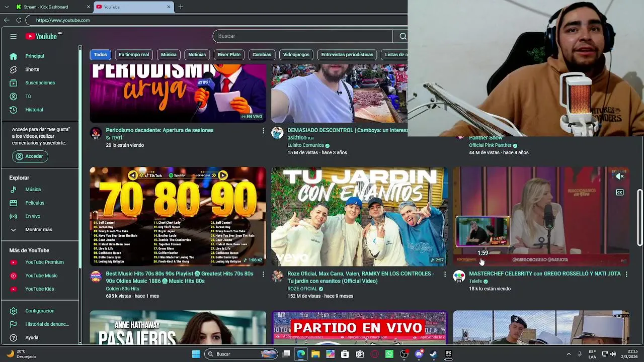The height and width of the screenshot is (362, 644).
Task: Select the Noticias filter chip
Action: 197,55
